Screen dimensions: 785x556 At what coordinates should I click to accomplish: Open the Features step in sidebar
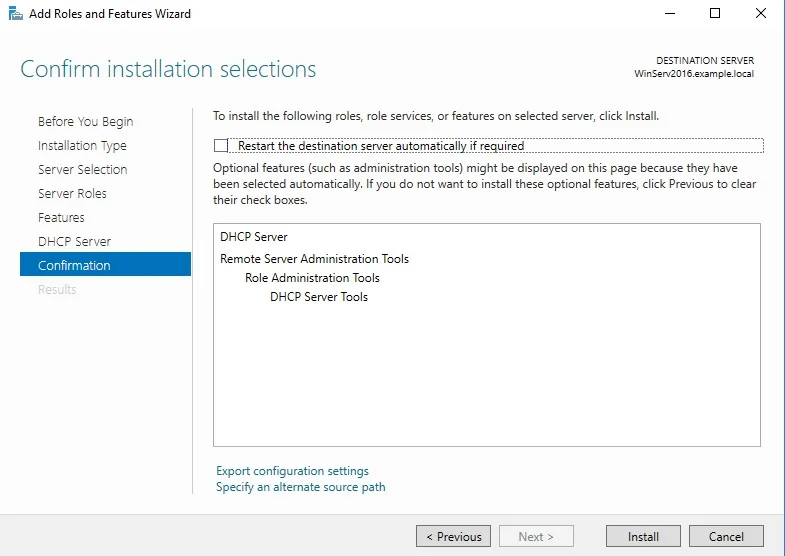click(61, 218)
